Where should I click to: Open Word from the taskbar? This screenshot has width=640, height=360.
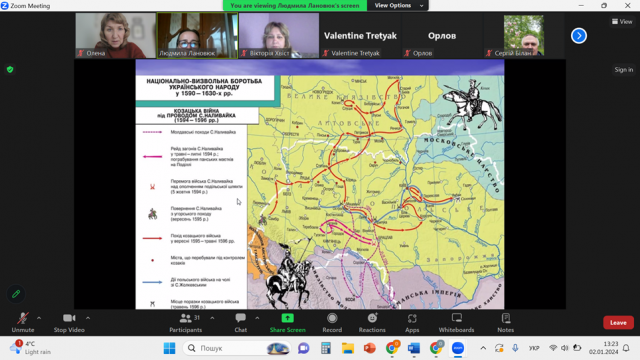[414, 348]
